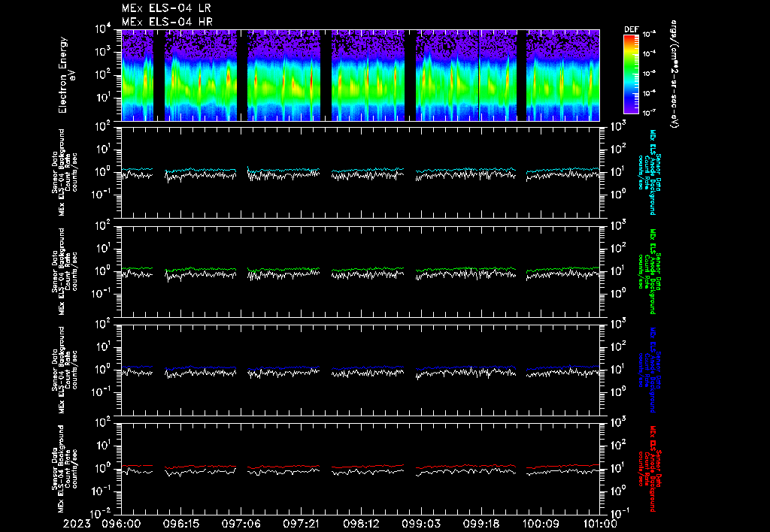Click the blue sensor data legend text
770x532 pixels.
[x=651, y=369]
